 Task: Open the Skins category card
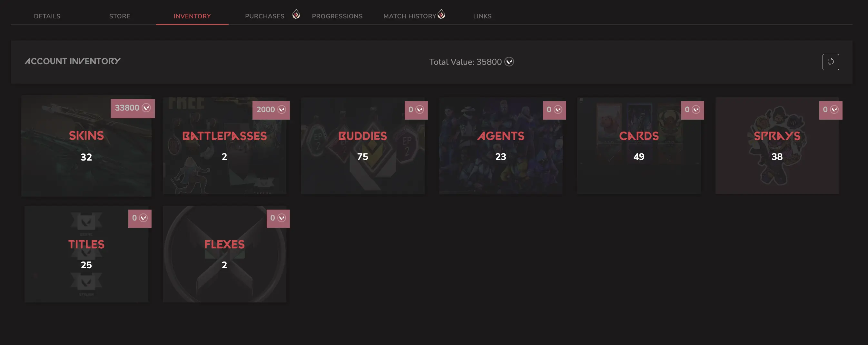(86, 145)
